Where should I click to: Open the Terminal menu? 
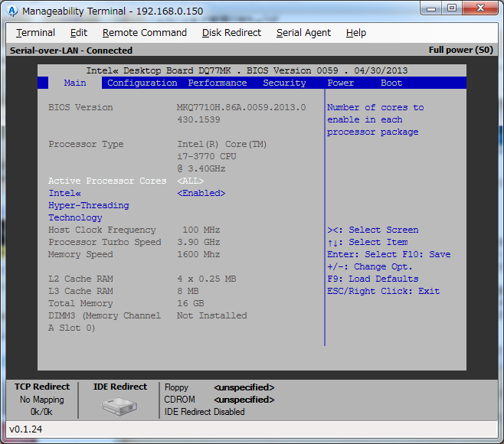point(35,33)
